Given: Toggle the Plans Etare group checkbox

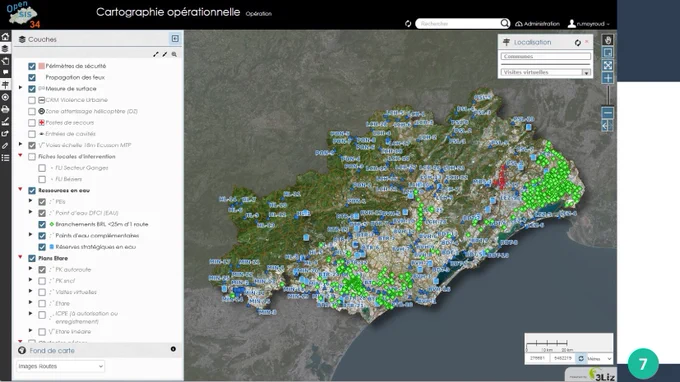Looking at the screenshot, I should (32, 258).
